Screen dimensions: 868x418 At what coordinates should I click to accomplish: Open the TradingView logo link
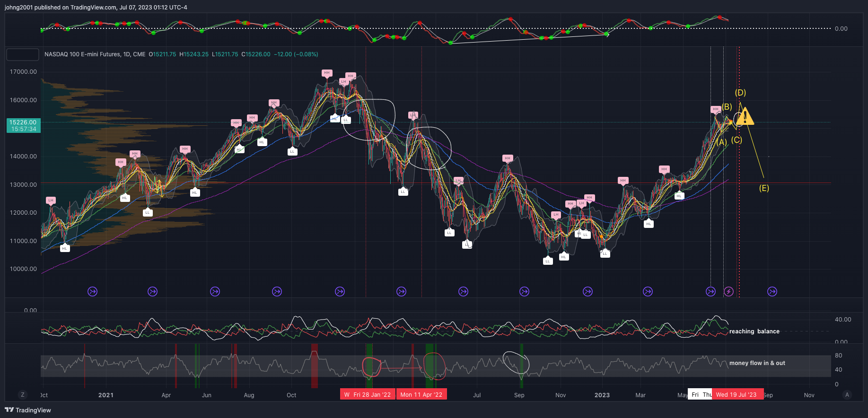28,410
